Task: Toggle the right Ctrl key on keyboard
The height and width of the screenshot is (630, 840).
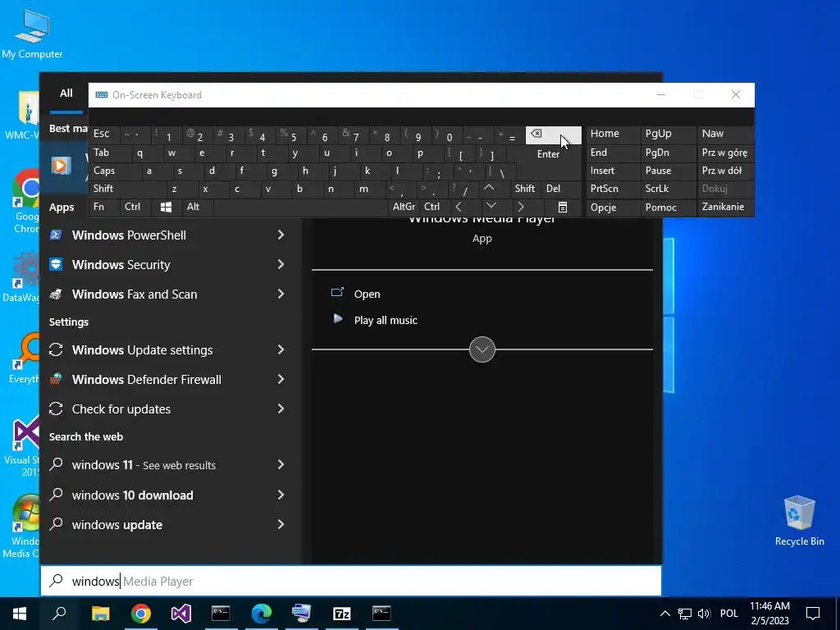Action: (x=432, y=207)
